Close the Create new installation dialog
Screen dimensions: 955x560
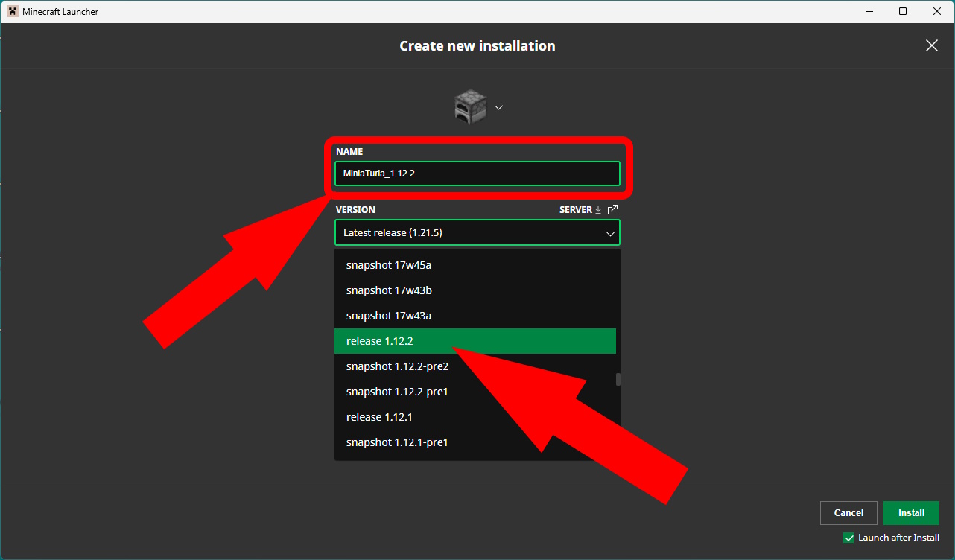932,45
